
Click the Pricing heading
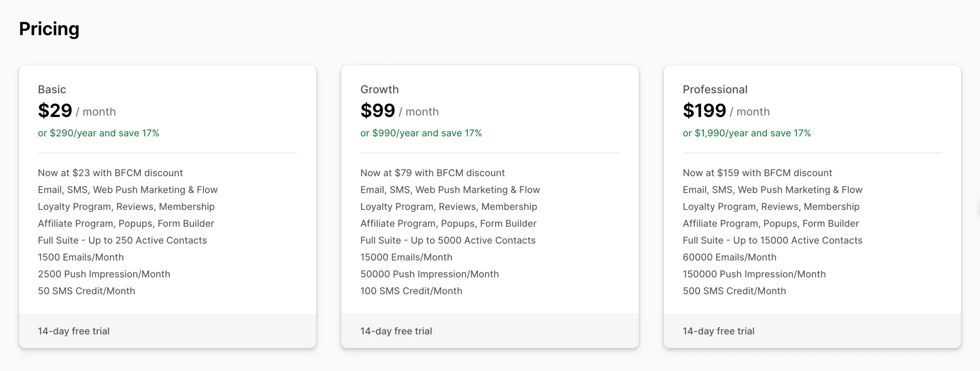49,29
